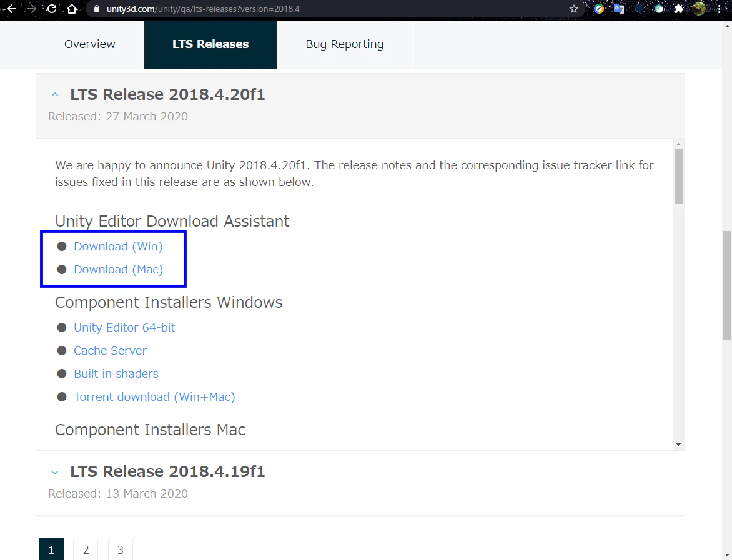Screen dimensions: 732x560
Task: Go to results page 3
Action: click(121, 549)
